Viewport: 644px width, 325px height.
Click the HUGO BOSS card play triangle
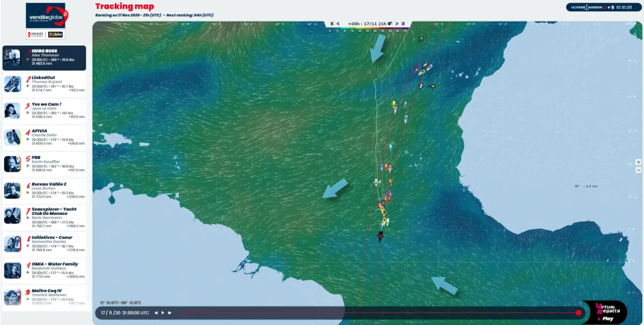point(28,59)
